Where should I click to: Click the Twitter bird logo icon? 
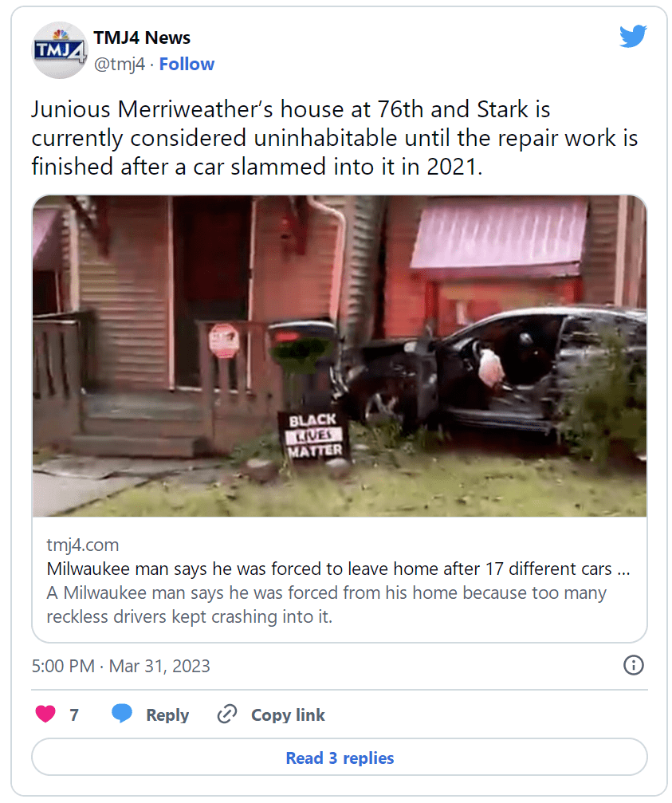pos(633,36)
